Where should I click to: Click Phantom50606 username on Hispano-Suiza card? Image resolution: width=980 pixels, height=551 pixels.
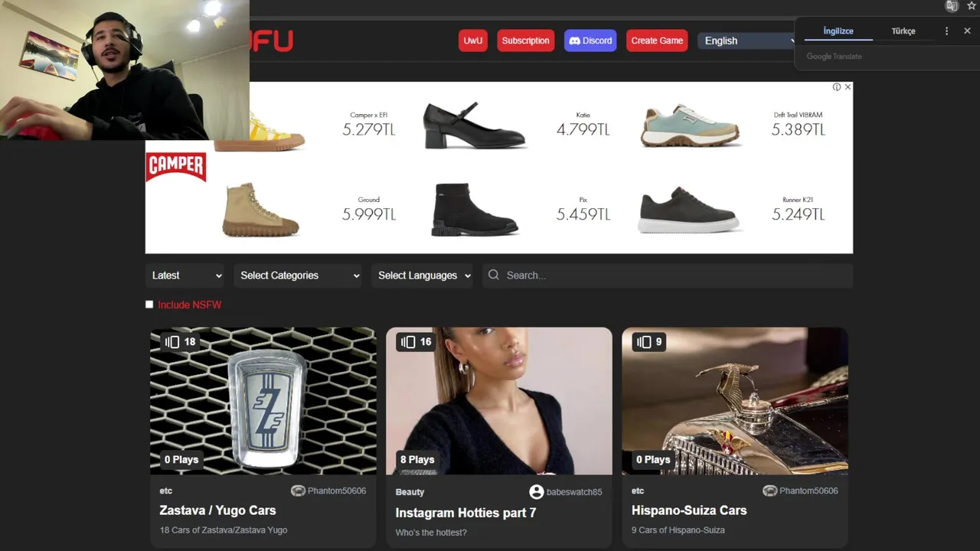(x=808, y=491)
